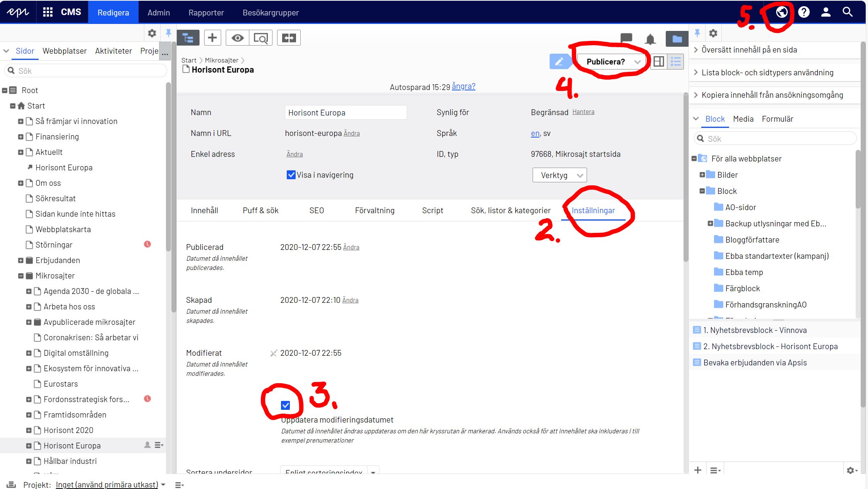The height and width of the screenshot is (489, 868).
Task: Open the Verktyg dropdown
Action: pos(560,175)
